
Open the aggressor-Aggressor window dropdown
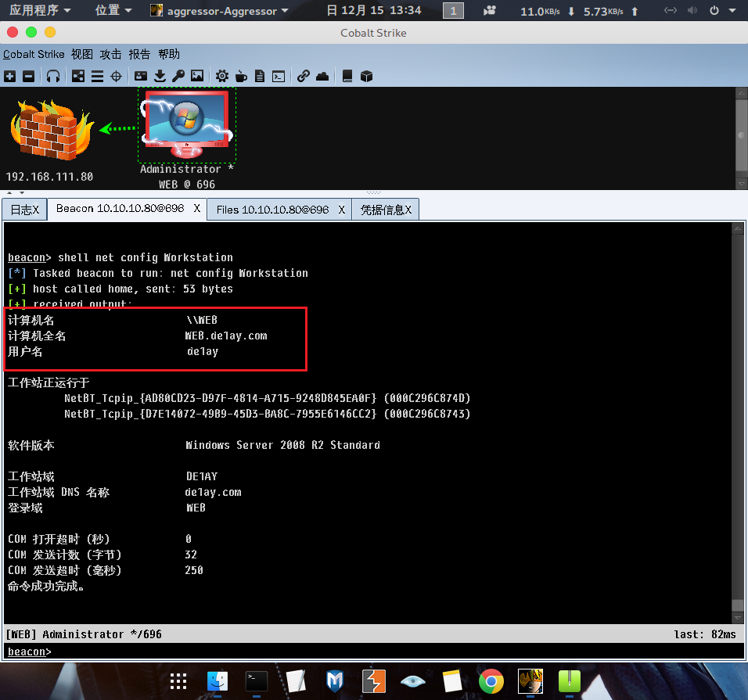(x=219, y=10)
